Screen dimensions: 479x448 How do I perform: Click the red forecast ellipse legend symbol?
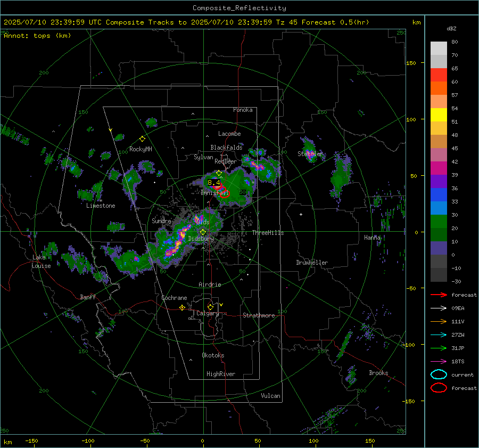tap(439, 388)
